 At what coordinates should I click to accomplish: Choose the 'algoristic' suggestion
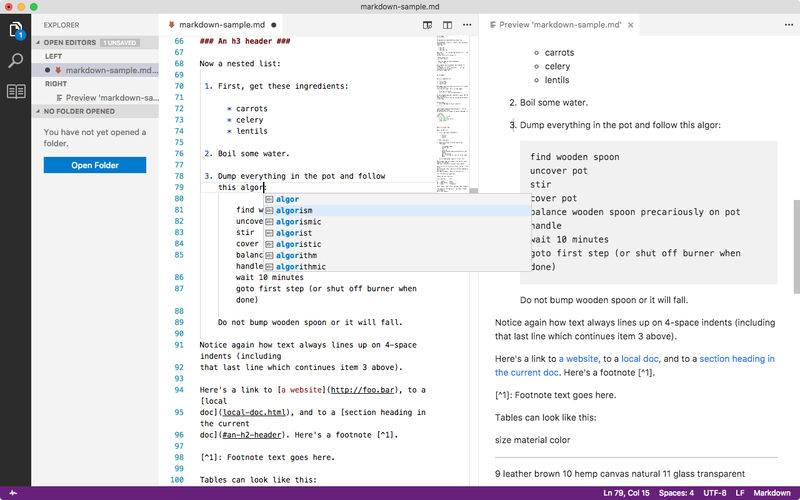point(397,244)
